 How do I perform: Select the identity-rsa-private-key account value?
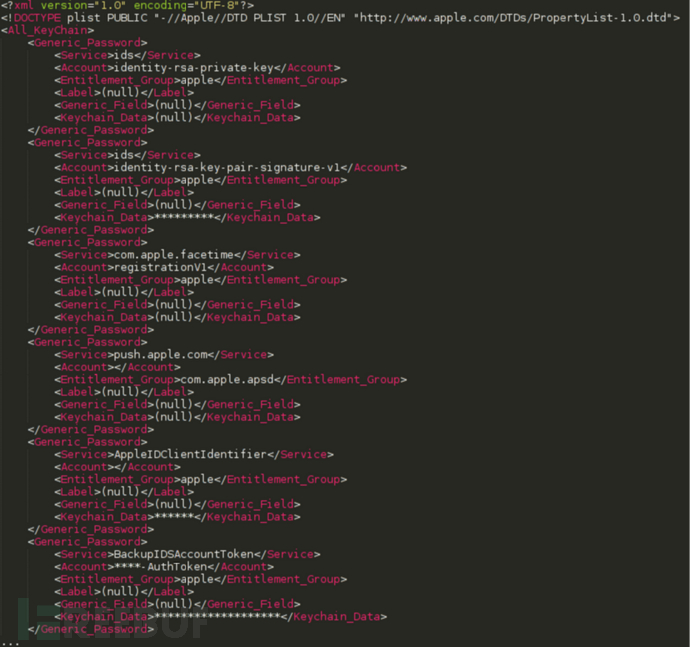(x=194, y=68)
